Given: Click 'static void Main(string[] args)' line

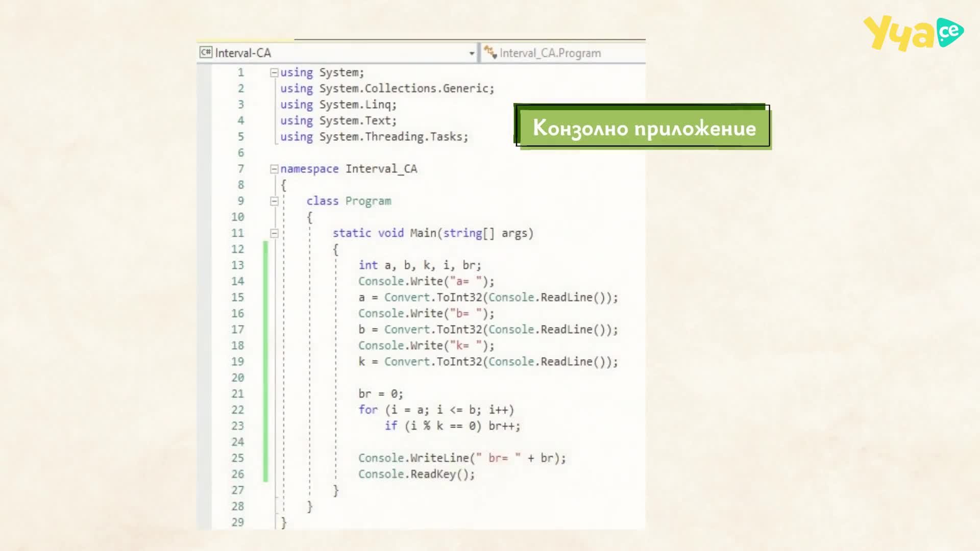Looking at the screenshot, I should point(433,233).
